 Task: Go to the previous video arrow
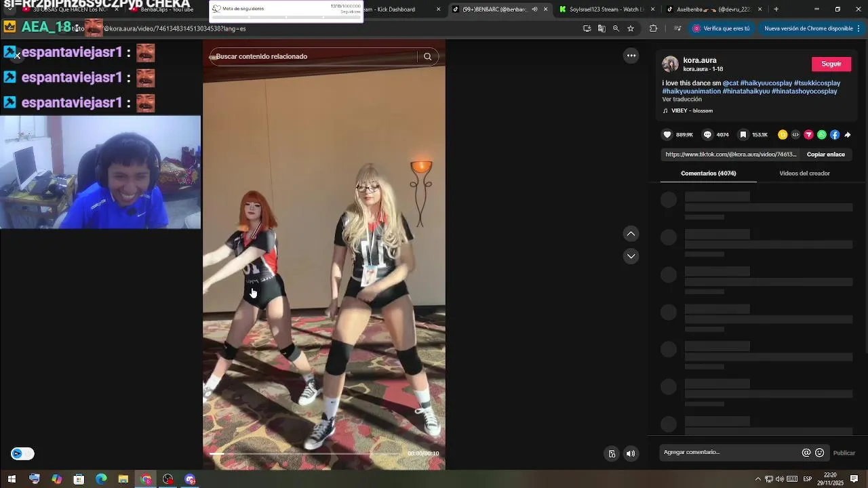click(631, 234)
